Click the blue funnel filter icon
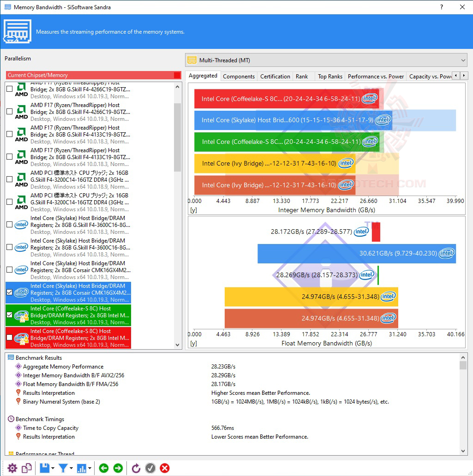473x476 pixels. point(63,468)
